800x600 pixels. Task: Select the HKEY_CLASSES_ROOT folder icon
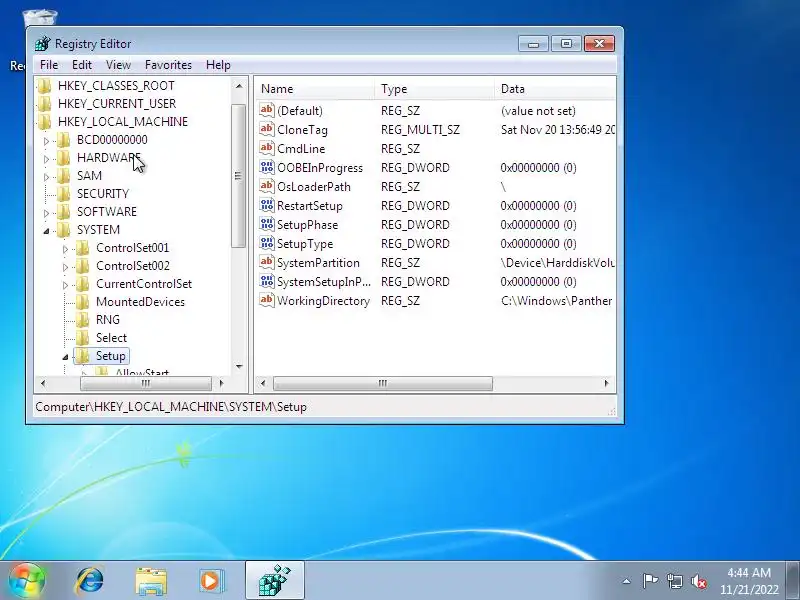point(44,86)
